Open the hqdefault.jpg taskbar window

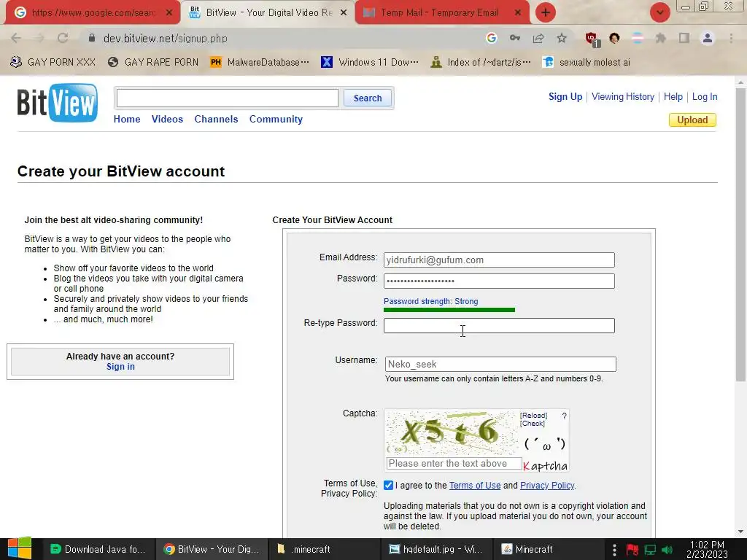436,549
